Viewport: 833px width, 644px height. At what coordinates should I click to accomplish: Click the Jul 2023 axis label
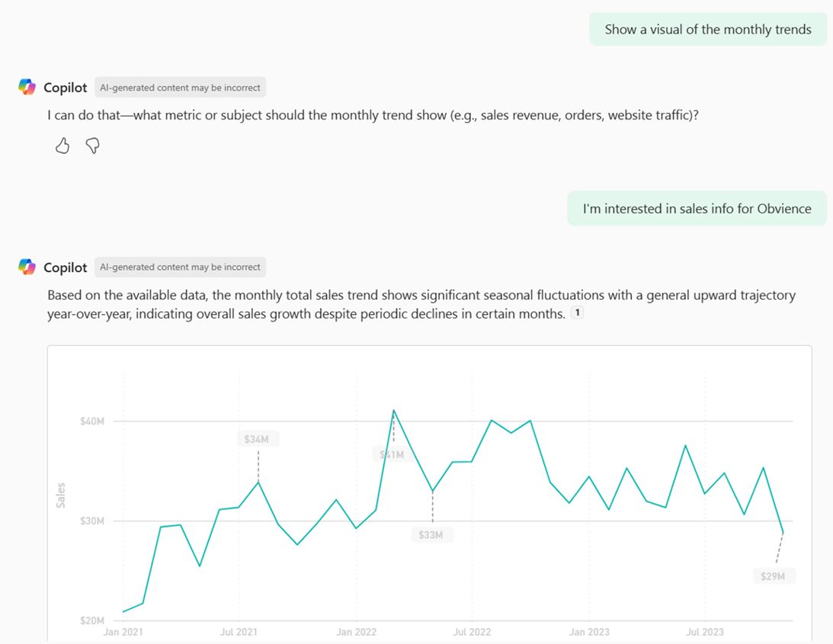[704, 632]
